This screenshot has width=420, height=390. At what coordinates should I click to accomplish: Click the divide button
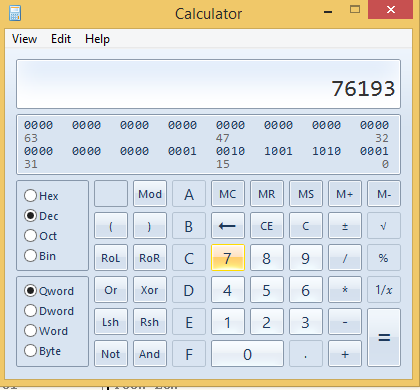(x=345, y=258)
